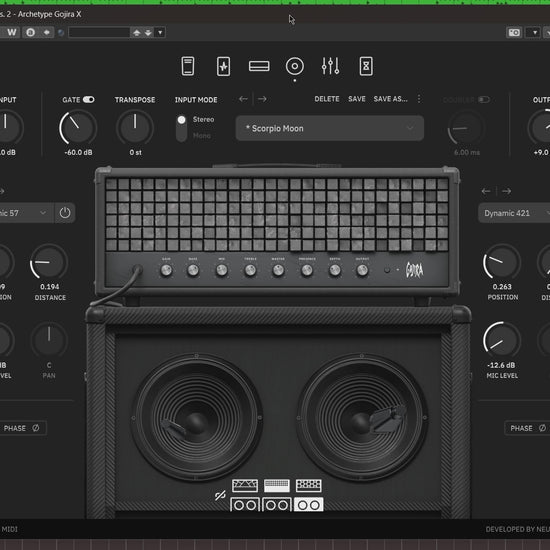Load the next DAW preset with down arrow
Screen dimensions: 550x550
click(148, 33)
